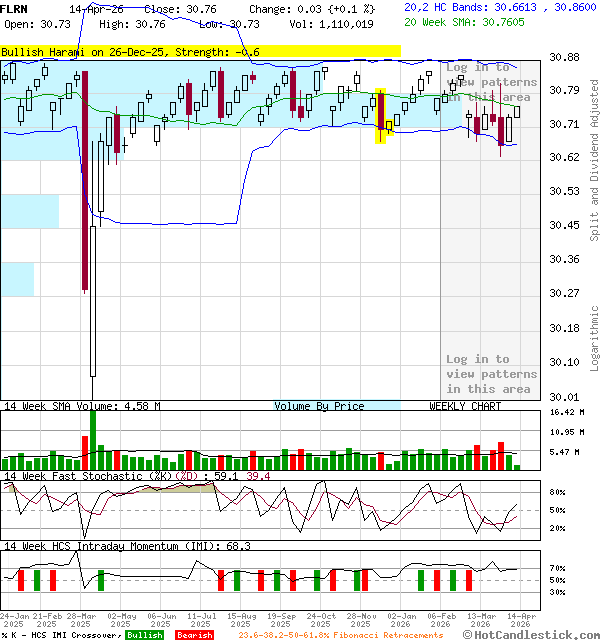Click the yellow-highlighted Bullish Harami candle
This screenshot has width=600, height=640.
pos(380,114)
